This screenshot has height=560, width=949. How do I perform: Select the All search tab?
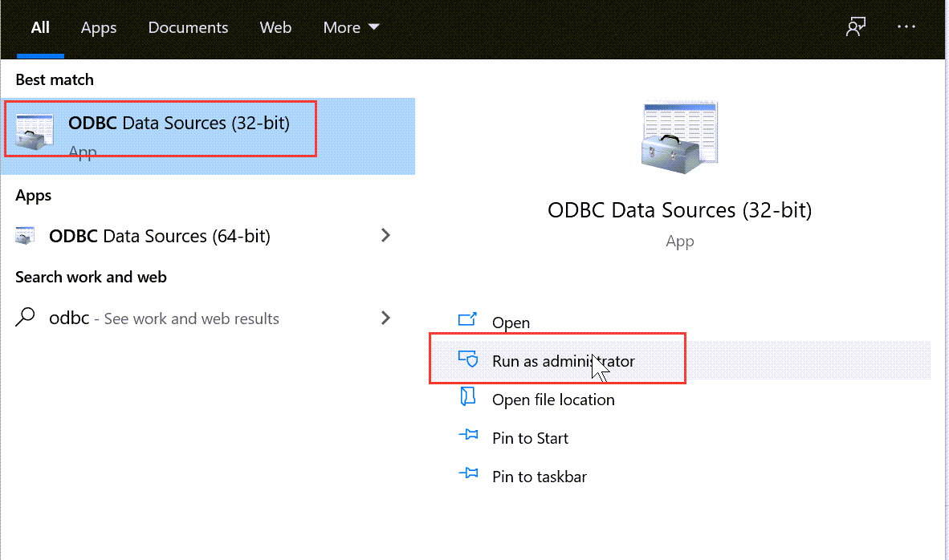point(40,27)
